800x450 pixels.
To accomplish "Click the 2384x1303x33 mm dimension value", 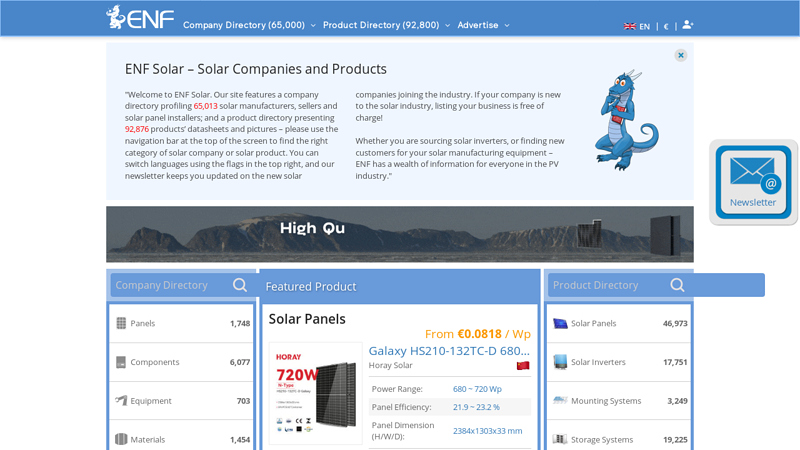I will [487, 431].
